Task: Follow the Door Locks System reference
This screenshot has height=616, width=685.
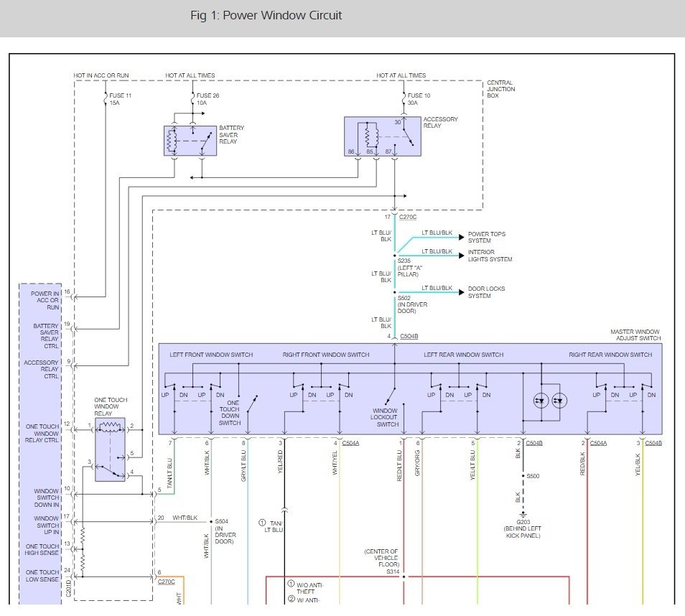Action: 486,292
